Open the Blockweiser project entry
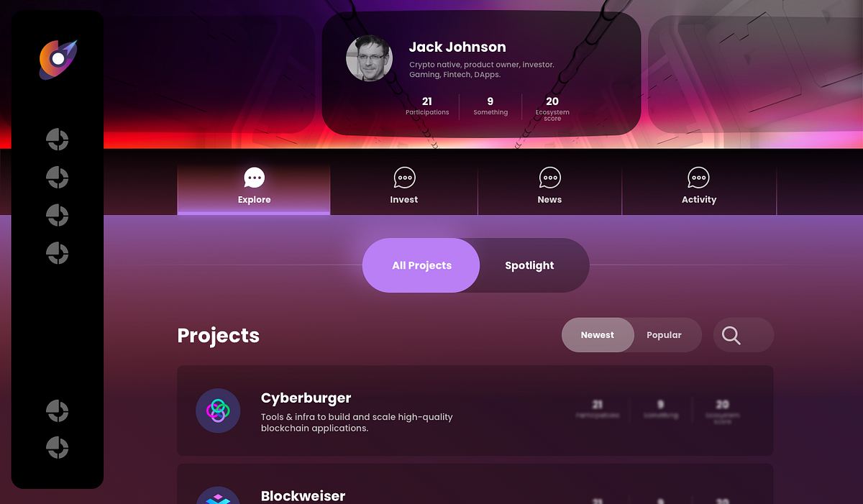This screenshot has width=863, height=504. [x=475, y=484]
